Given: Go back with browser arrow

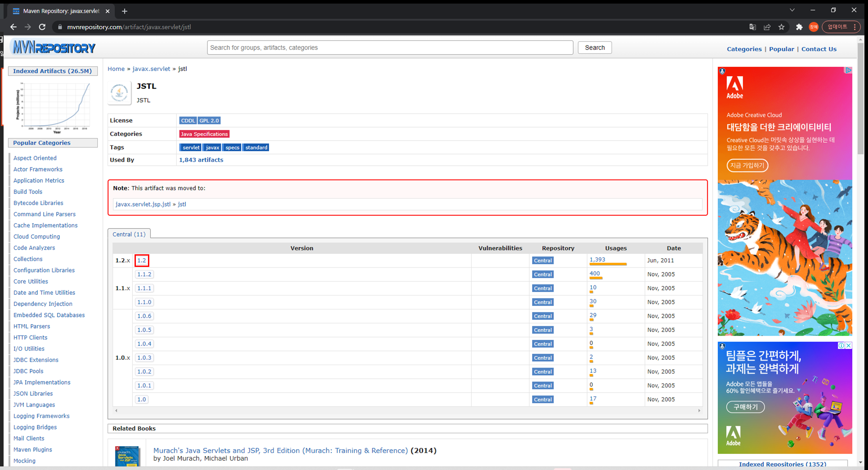Looking at the screenshot, I should tap(13, 27).
